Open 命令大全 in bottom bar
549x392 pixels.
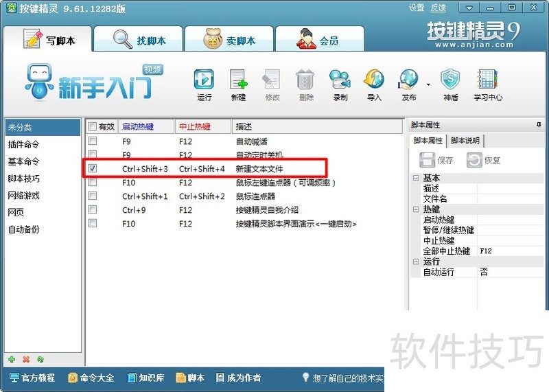pos(91,378)
